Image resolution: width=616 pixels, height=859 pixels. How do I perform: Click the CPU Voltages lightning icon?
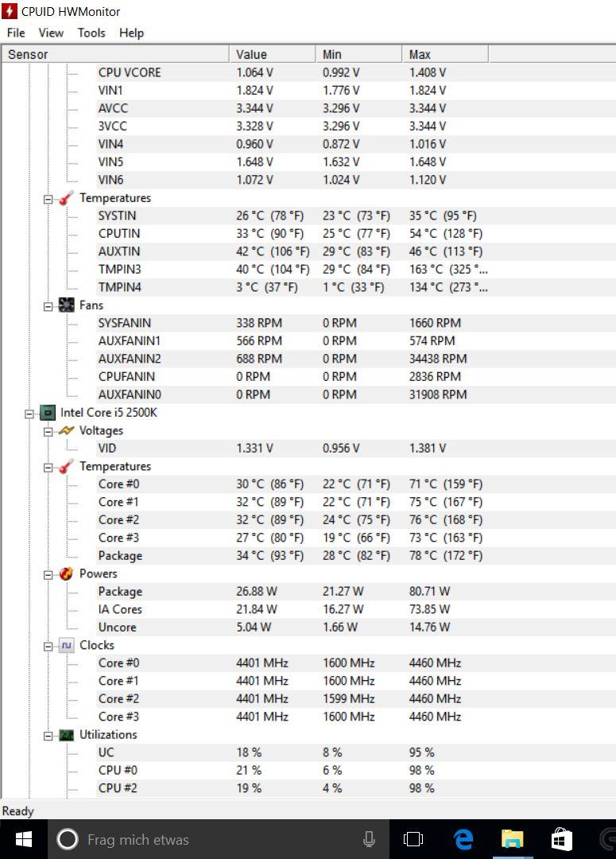tap(67, 430)
